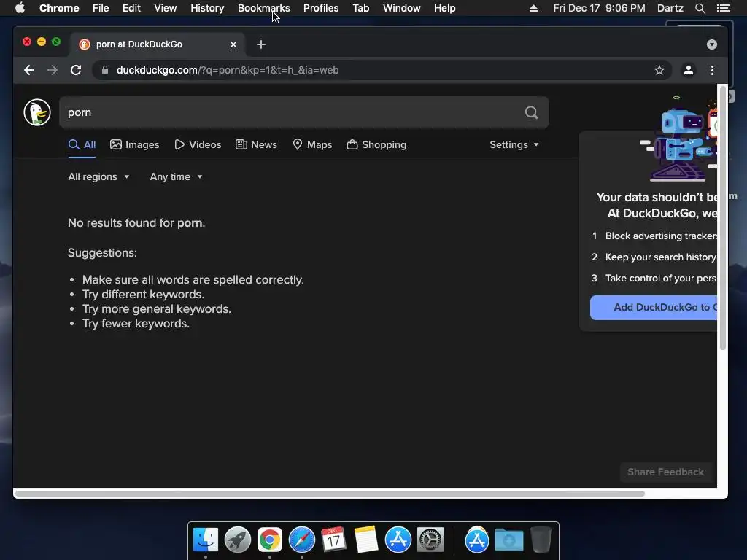Screen dimensions: 747x560
Task: Open the Window menu
Action: [402, 8]
